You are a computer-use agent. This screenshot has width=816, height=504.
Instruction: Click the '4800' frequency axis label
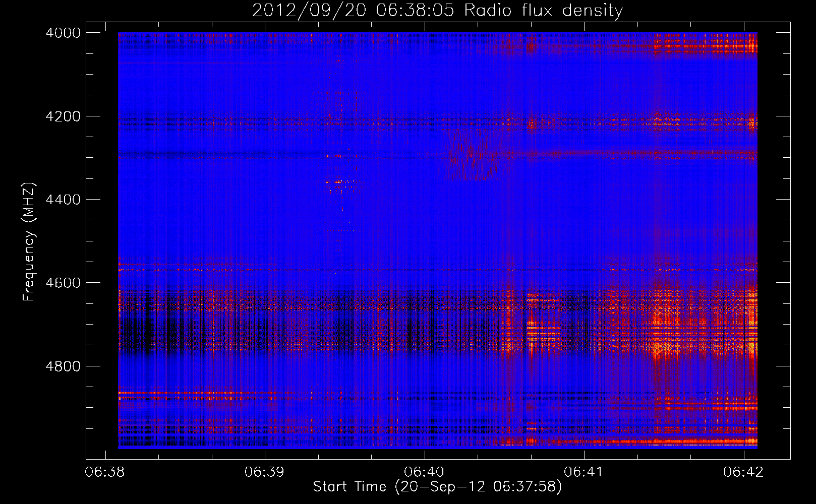(63, 366)
